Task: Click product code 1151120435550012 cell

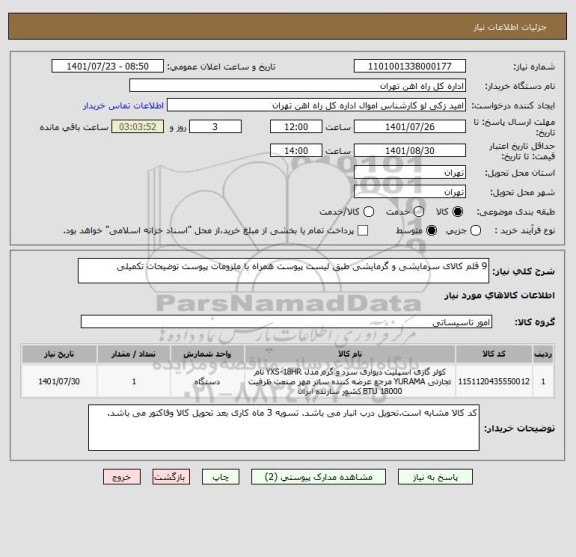Action: (x=494, y=381)
